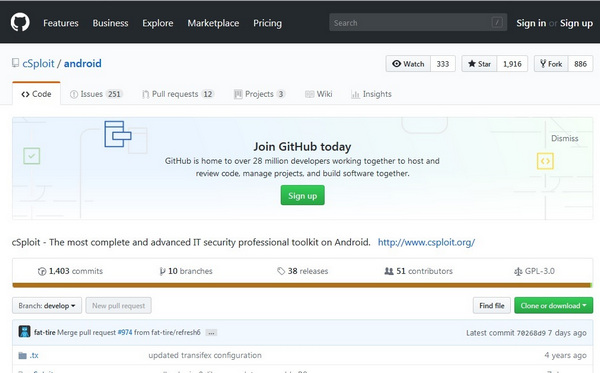Open the cSploit owner link
Screen dimensions: 600x373
38,63
